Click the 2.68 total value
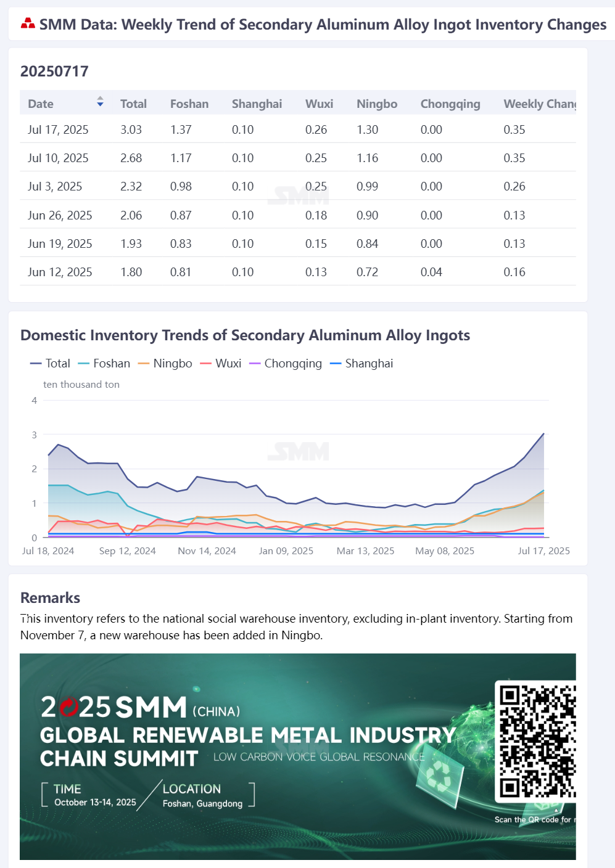 [x=131, y=158]
